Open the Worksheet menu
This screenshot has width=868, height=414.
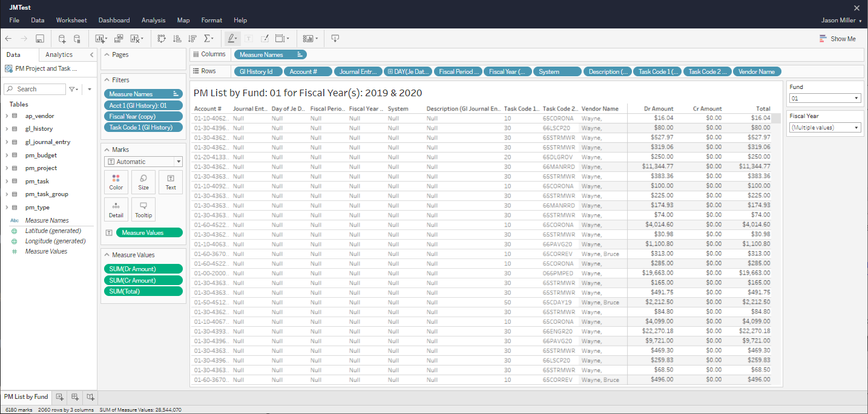pos(71,21)
